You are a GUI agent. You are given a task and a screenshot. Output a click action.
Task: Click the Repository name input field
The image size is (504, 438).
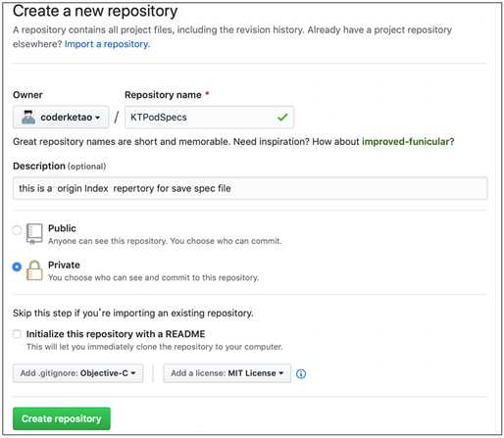click(209, 117)
